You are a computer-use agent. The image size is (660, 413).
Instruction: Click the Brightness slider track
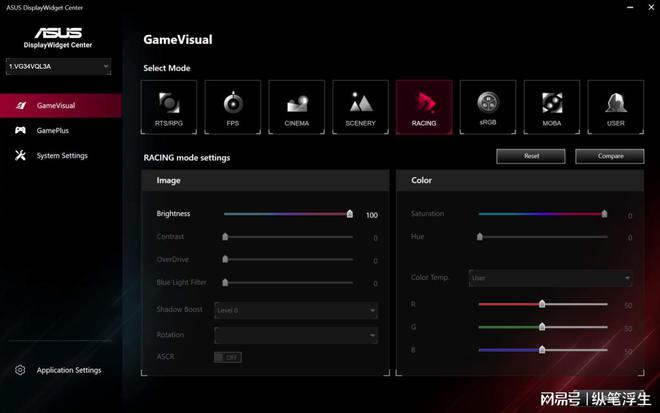[286, 214]
